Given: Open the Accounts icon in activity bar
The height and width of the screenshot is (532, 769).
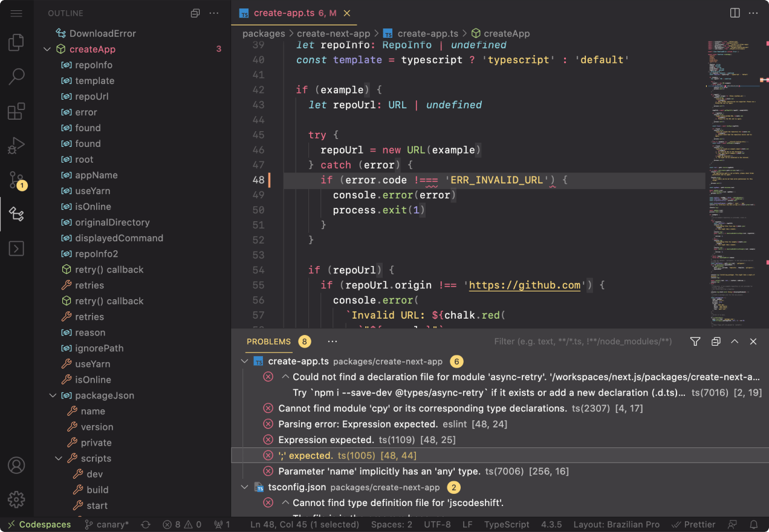Looking at the screenshot, I should 16,465.
